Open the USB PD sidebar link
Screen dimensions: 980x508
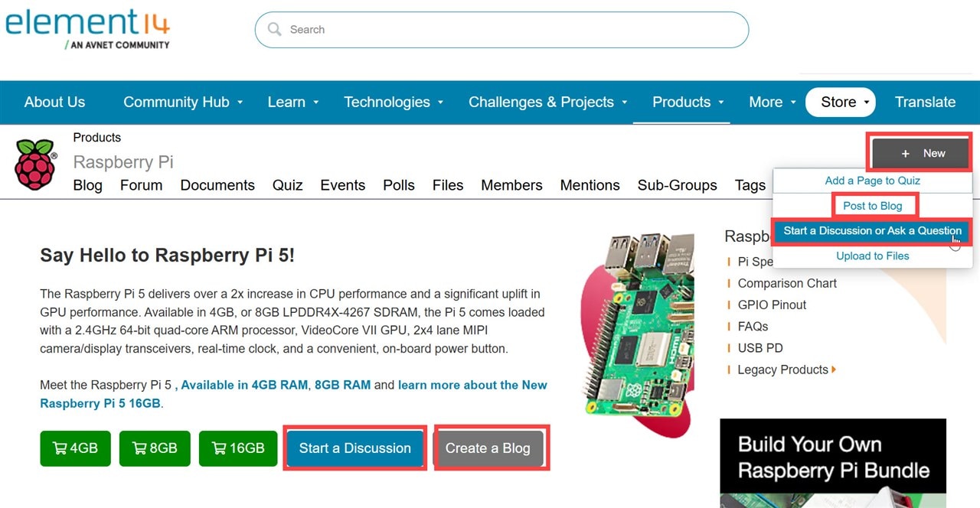(x=760, y=348)
